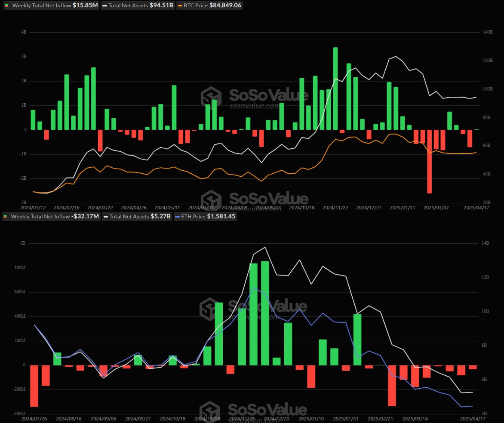Click the -2B left axis label
504x423 pixels.
pos(23,178)
